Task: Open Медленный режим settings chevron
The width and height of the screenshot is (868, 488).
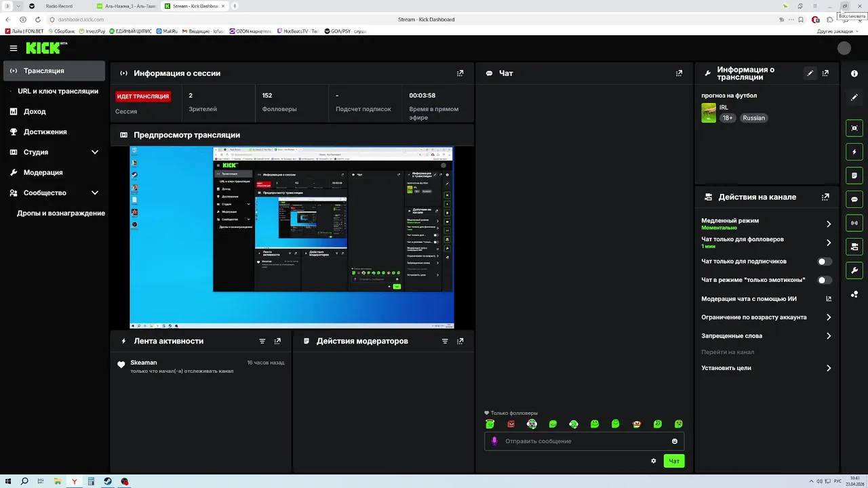Action: tap(829, 224)
